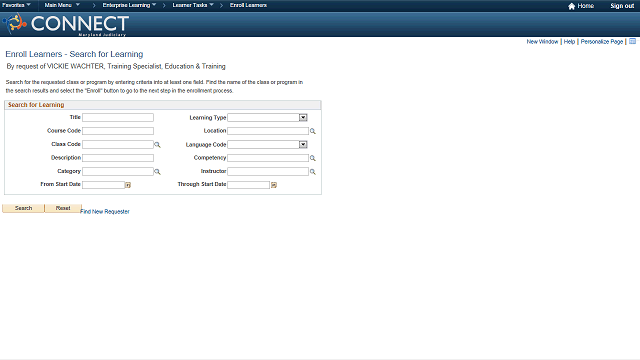Click the Class Code input field
Viewport: 640px width, 360px height.
118,144
